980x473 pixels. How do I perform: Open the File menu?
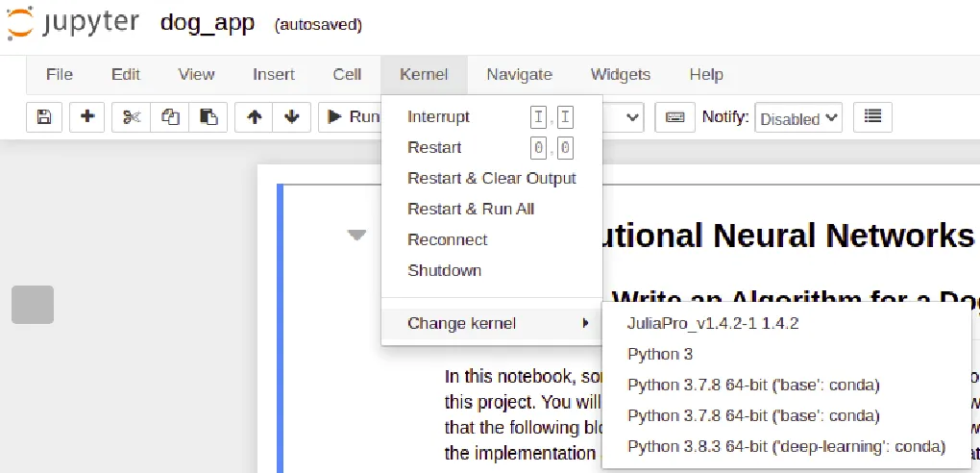coord(60,74)
